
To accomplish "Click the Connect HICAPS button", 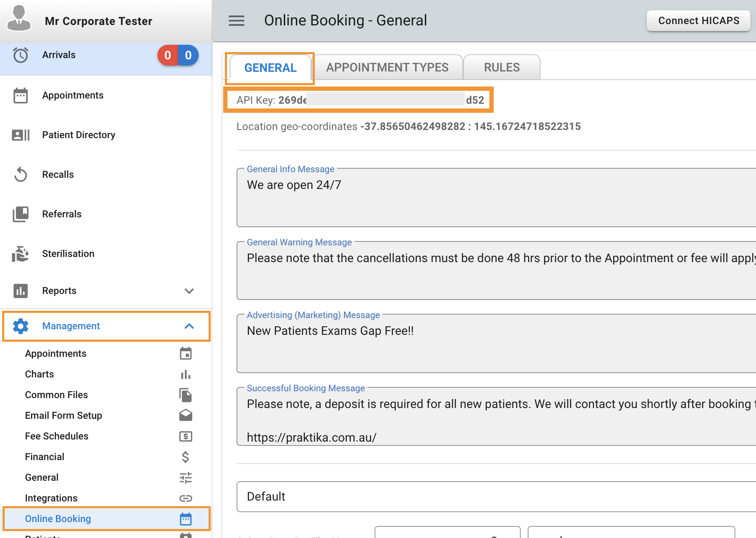I will (x=698, y=21).
